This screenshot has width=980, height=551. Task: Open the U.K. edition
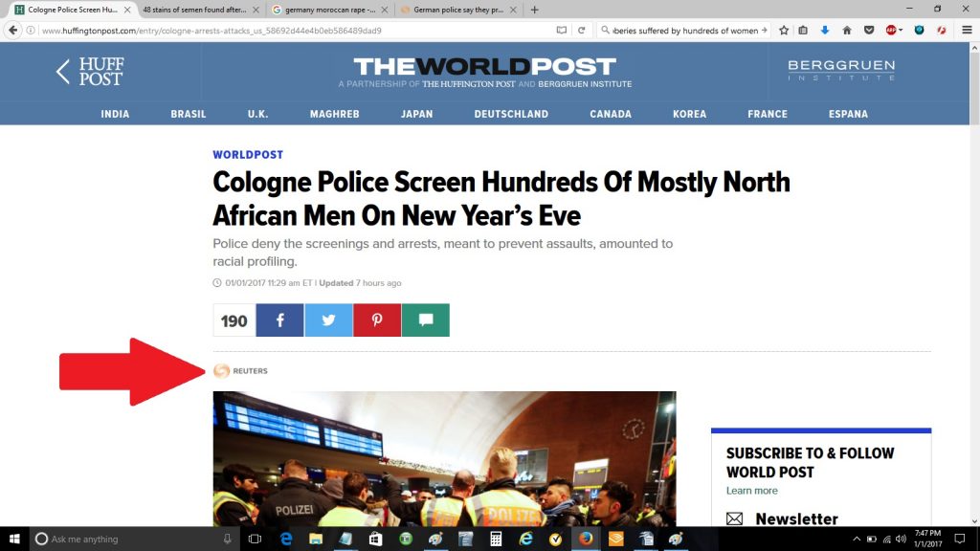[x=257, y=114]
